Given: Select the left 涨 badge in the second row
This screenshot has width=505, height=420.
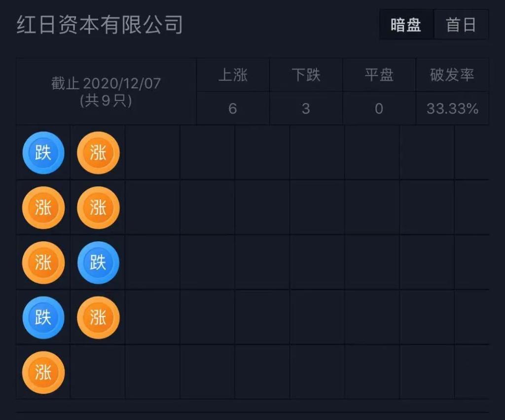Looking at the screenshot, I should tap(43, 208).
